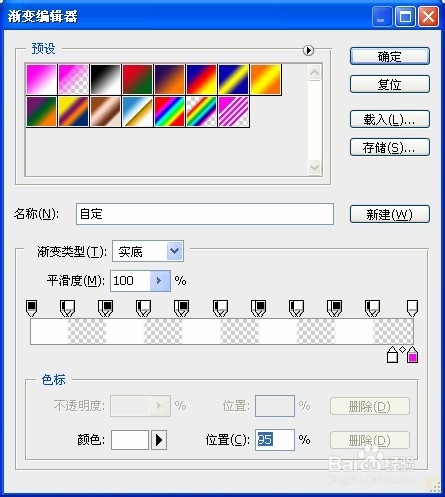
Task: Click the presets scrollbar down arrow
Action: coord(315,167)
